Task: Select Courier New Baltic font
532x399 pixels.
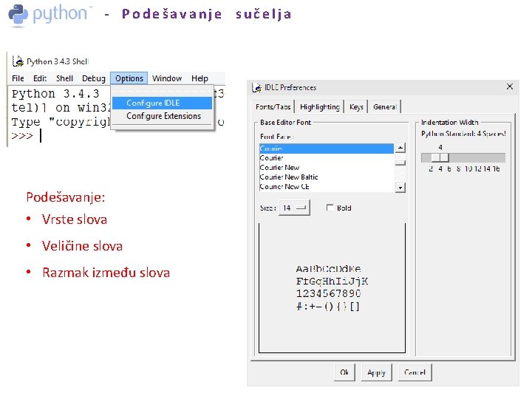Action: click(327, 177)
